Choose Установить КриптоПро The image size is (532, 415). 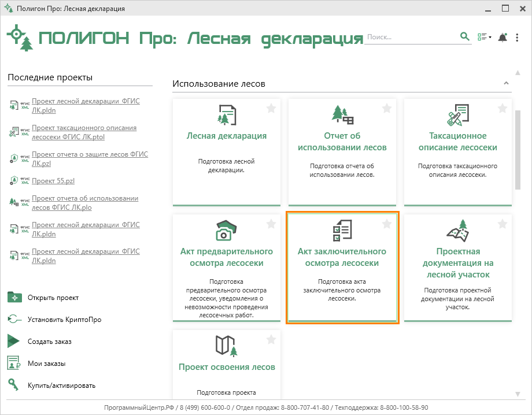pos(64,320)
